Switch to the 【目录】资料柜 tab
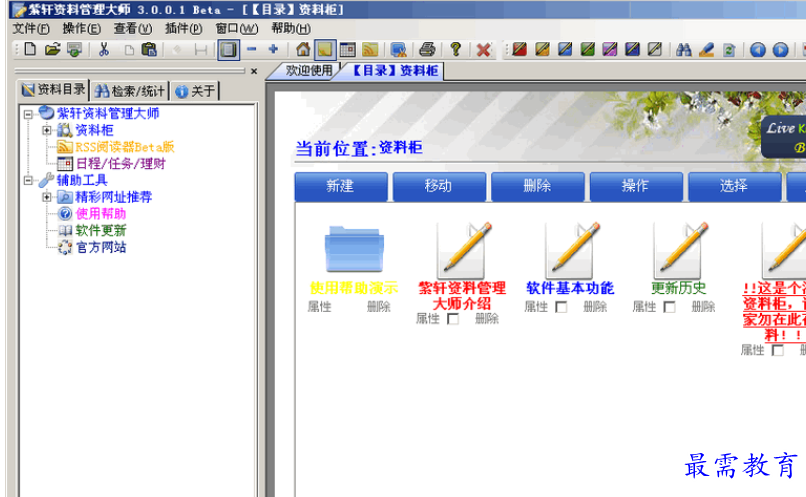The height and width of the screenshot is (497, 806). coord(395,71)
